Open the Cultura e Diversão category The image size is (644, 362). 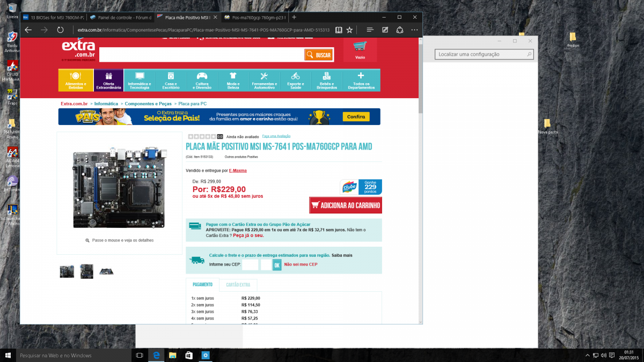(202, 80)
